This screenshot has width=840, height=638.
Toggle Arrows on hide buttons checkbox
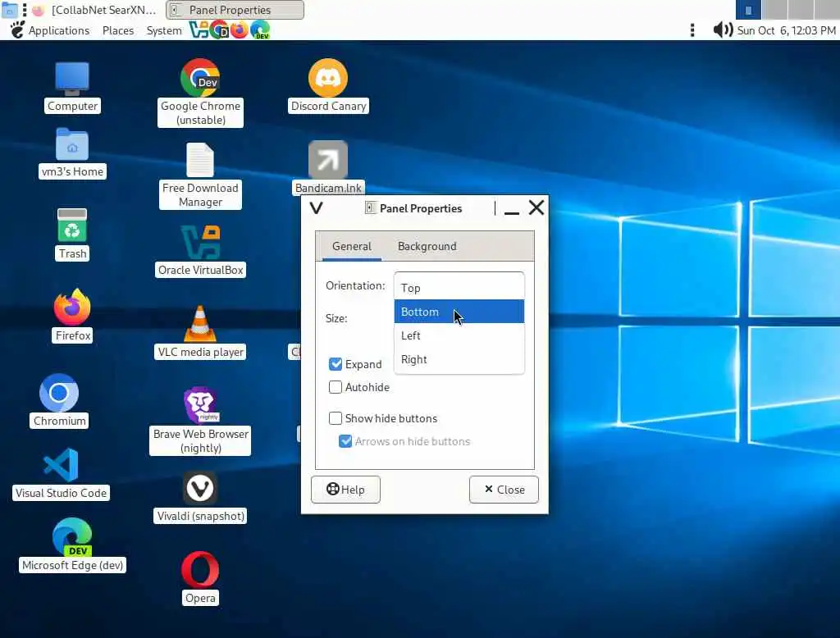pos(345,441)
